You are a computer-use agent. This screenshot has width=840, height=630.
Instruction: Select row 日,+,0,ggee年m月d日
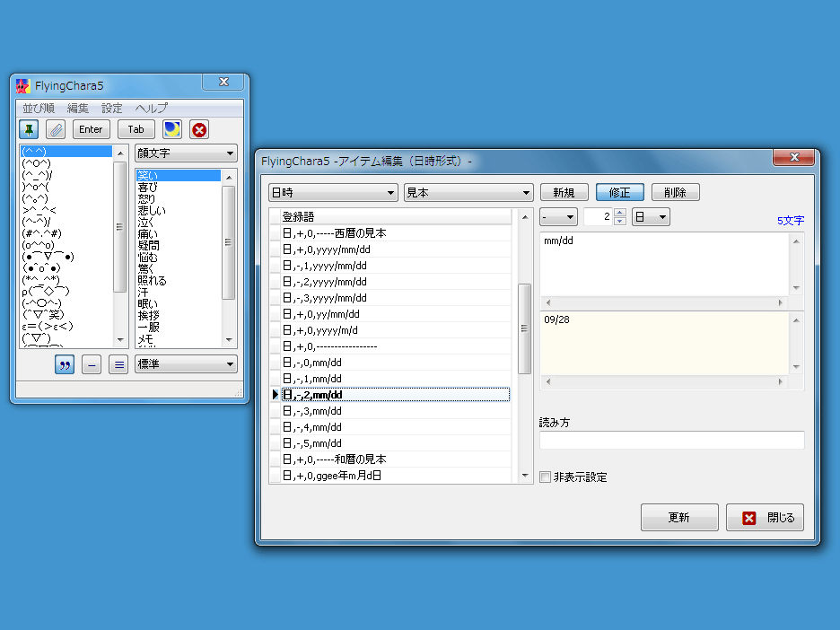396,476
